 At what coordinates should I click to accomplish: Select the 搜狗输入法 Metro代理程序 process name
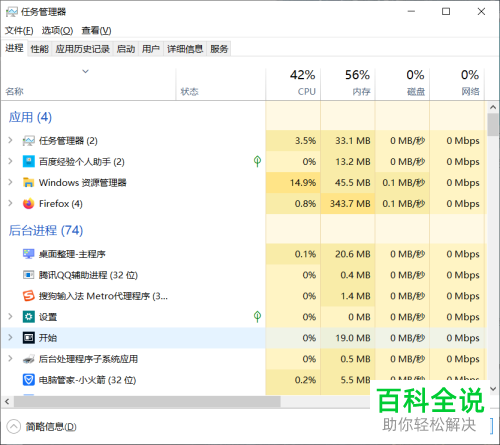[x=103, y=296]
